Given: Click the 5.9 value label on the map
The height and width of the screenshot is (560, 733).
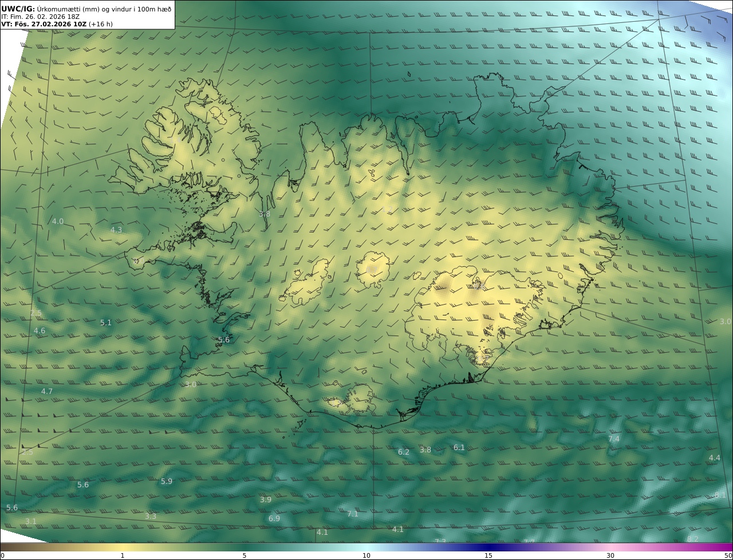Looking at the screenshot, I should point(167,481).
